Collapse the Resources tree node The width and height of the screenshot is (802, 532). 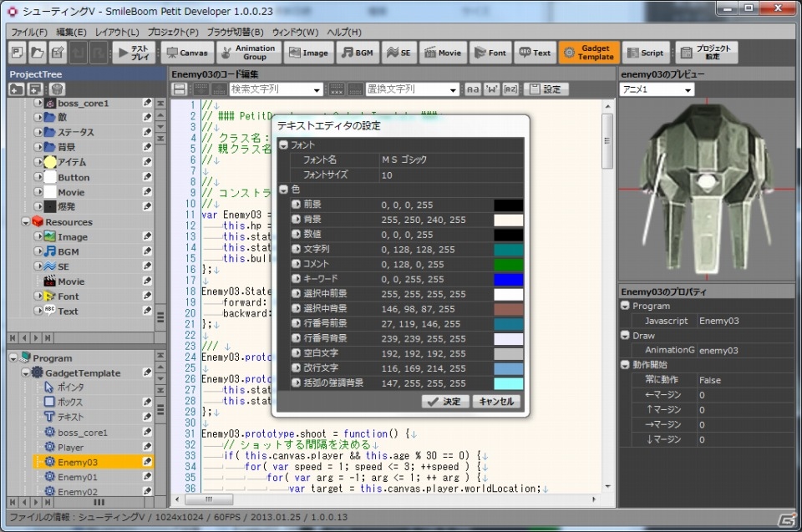(26, 222)
